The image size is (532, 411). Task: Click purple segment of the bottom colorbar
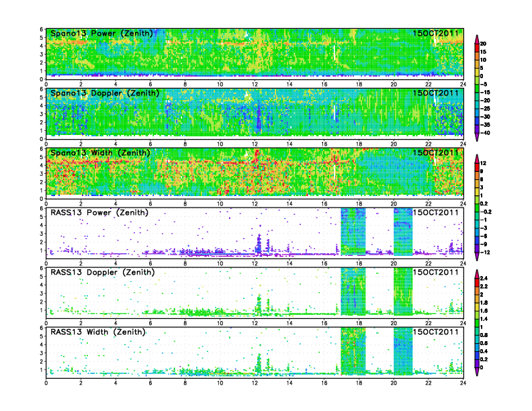477,363
